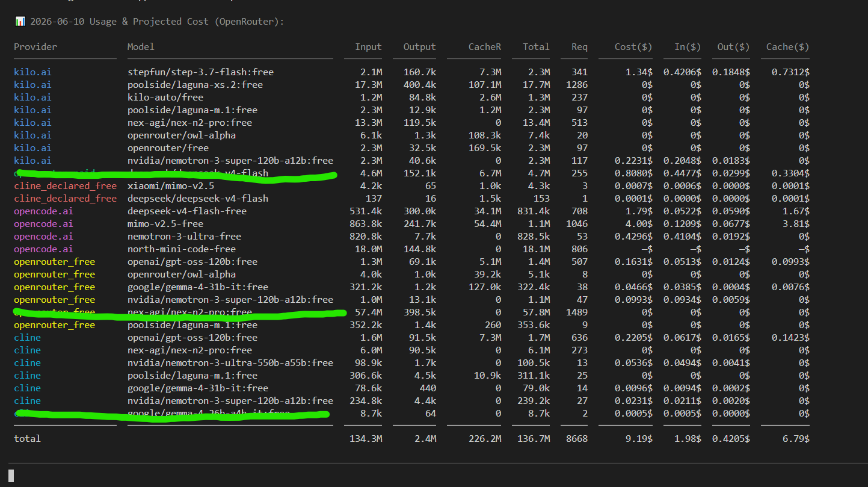The width and height of the screenshot is (868, 487).
Task: Click the '1286' request count
Action: click(x=577, y=85)
